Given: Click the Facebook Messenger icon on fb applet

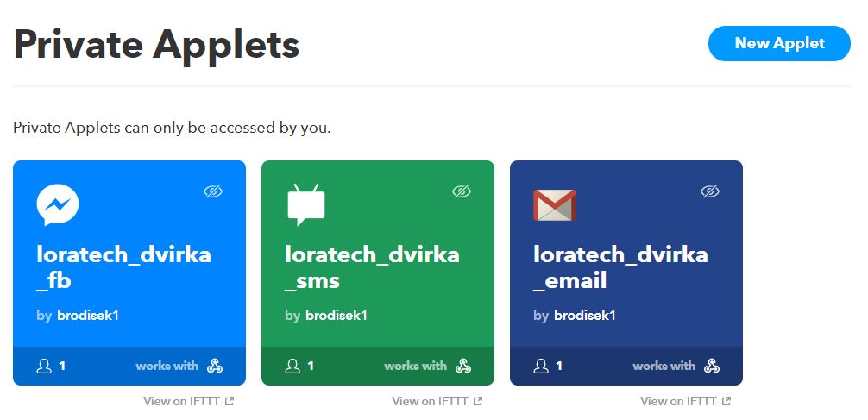Looking at the screenshot, I should [58, 205].
